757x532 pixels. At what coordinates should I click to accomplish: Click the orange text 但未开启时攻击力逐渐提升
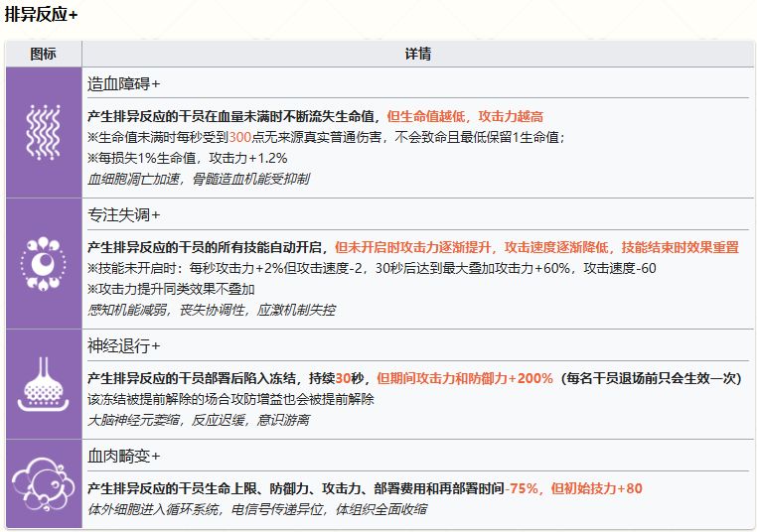(413, 247)
